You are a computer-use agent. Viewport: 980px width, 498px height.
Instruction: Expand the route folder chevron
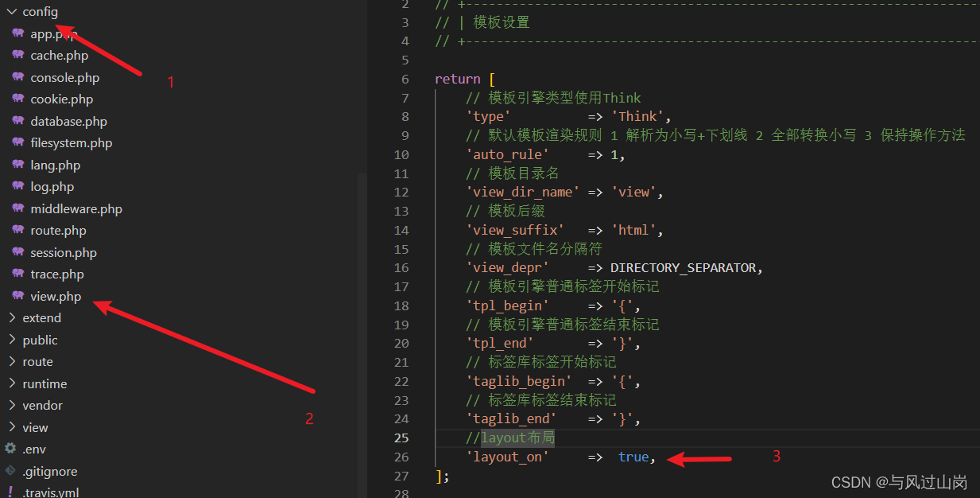tap(12, 361)
